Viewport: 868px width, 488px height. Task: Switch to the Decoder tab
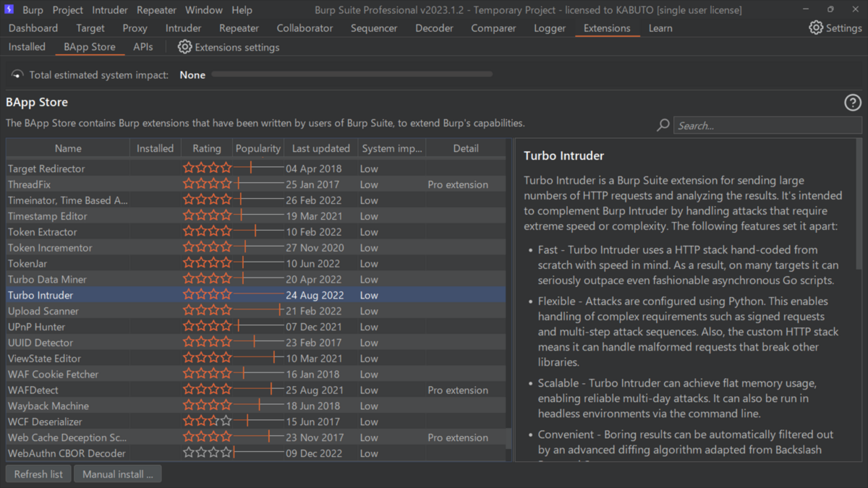433,28
